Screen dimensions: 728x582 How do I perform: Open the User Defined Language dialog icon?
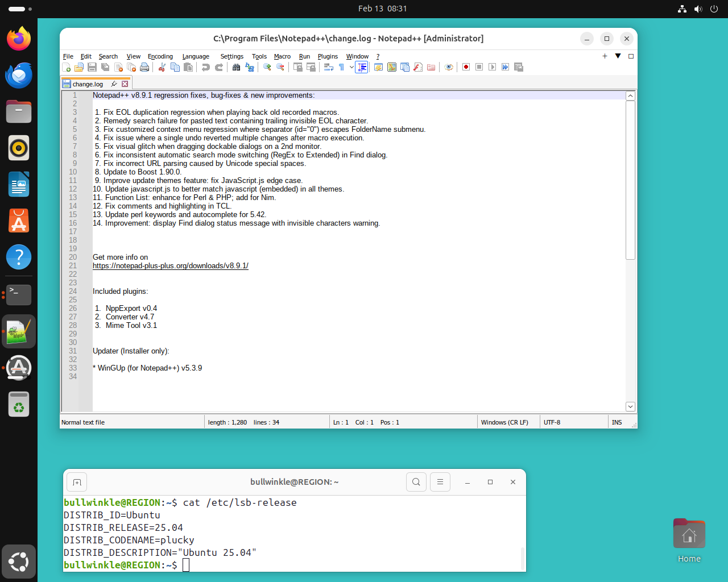coord(378,67)
